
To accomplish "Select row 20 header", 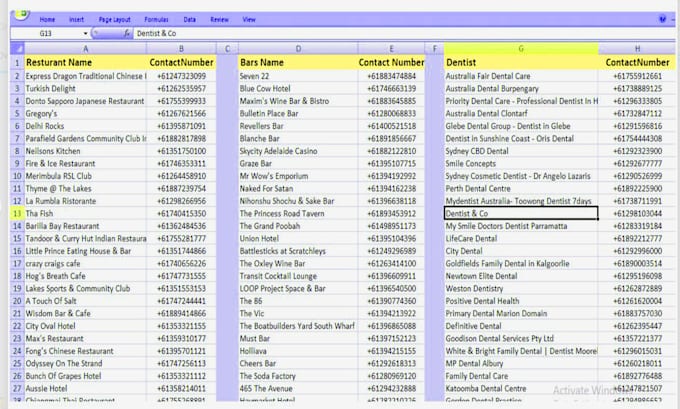I will click(17, 301).
